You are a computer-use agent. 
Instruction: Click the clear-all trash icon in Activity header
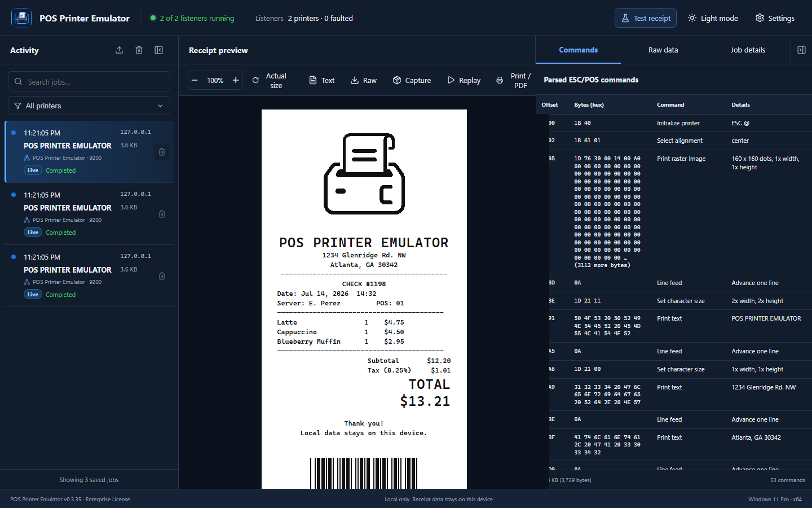pos(139,50)
